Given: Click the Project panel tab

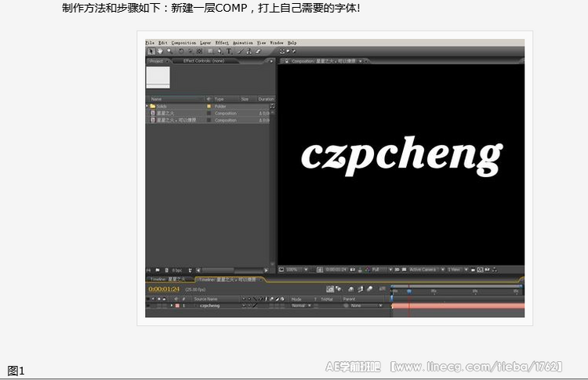Looking at the screenshot, I should [x=156, y=60].
